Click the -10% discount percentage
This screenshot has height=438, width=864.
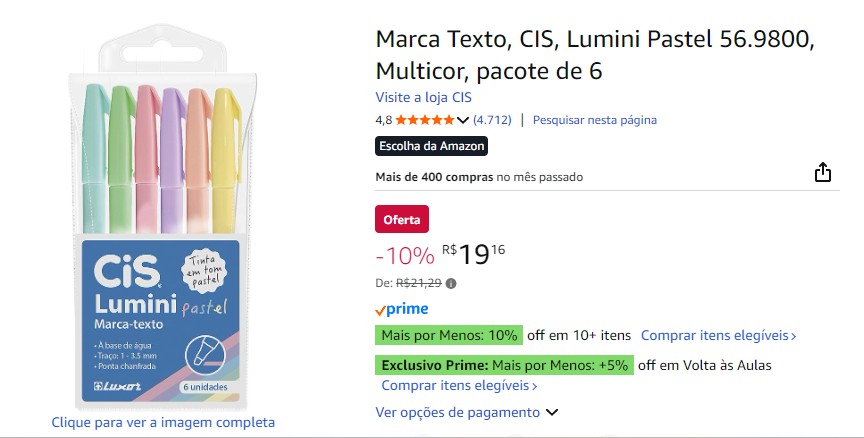(405, 255)
